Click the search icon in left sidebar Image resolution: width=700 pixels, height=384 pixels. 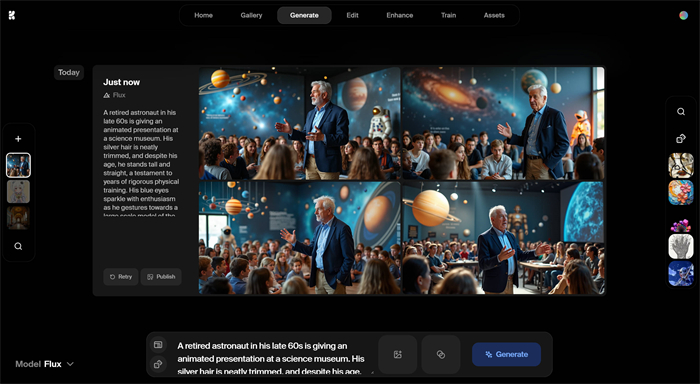18,246
